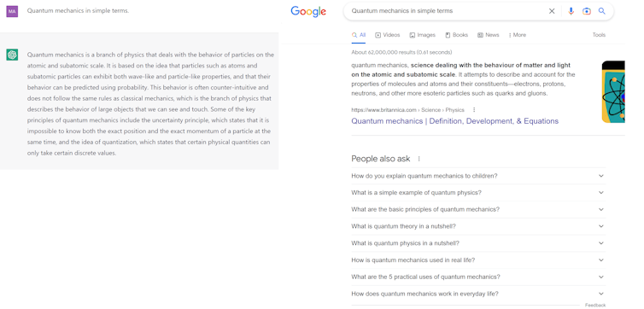Open three-dot menu beside Britannica URL
This screenshot has width=644, height=309.
pyautogui.click(x=474, y=110)
